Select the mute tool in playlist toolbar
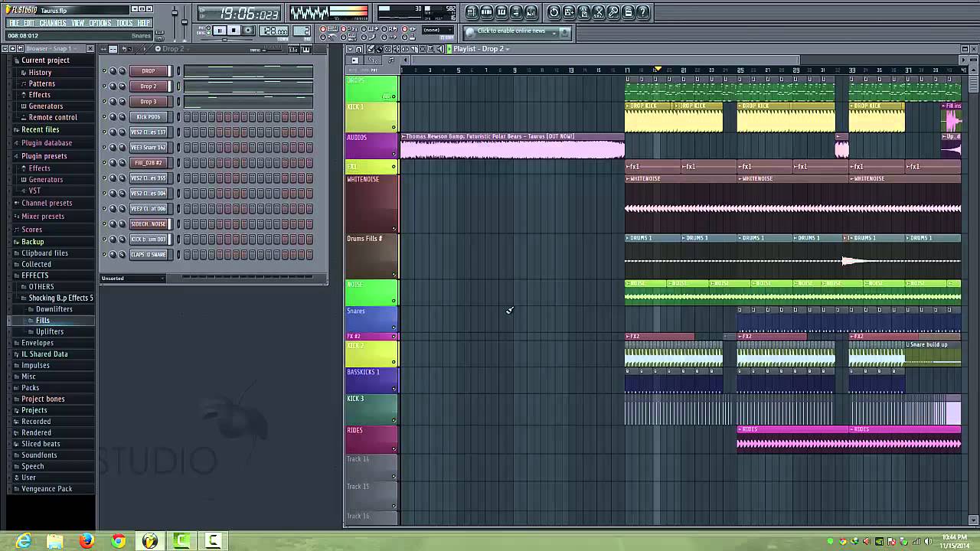 [x=397, y=49]
